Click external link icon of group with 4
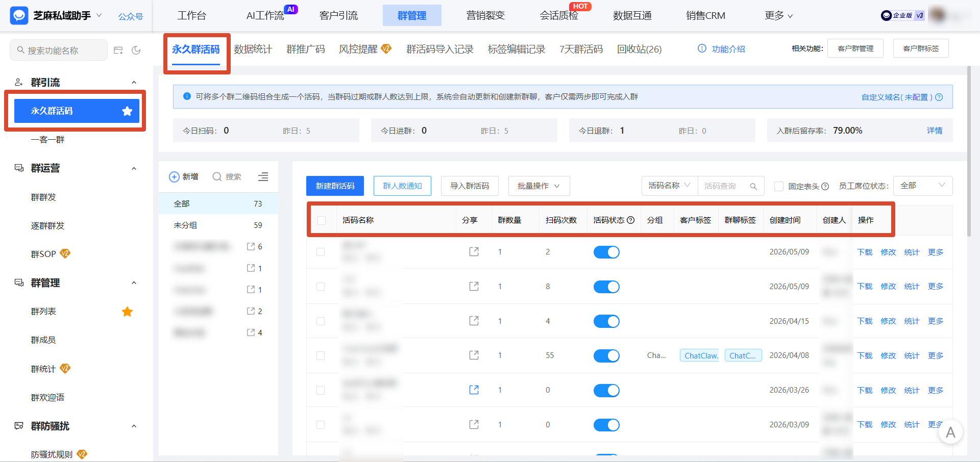The height and width of the screenshot is (462, 980). pos(251,332)
